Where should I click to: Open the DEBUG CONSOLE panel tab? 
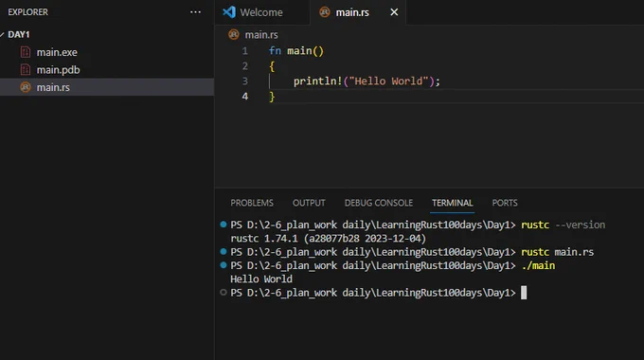(378, 203)
